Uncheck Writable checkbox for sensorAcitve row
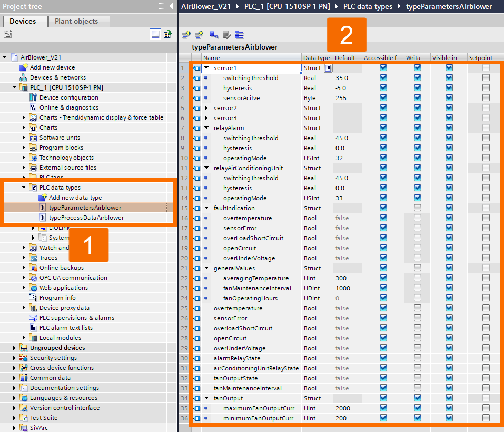The image size is (504, 432). click(417, 97)
